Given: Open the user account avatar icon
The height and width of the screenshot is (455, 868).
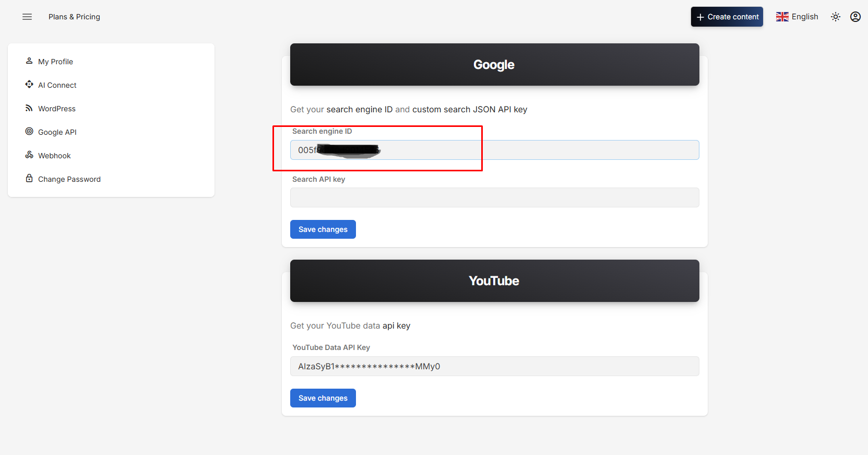Looking at the screenshot, I should [x=855, y=17].
